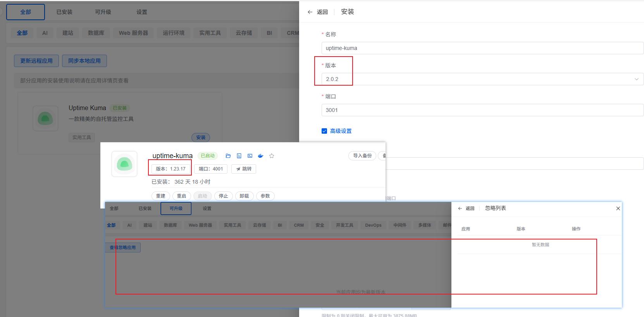Viewport: 644px width, 317px height.
Task: Open the 可升级 tab in the top bar
Action: pos(103,12)
